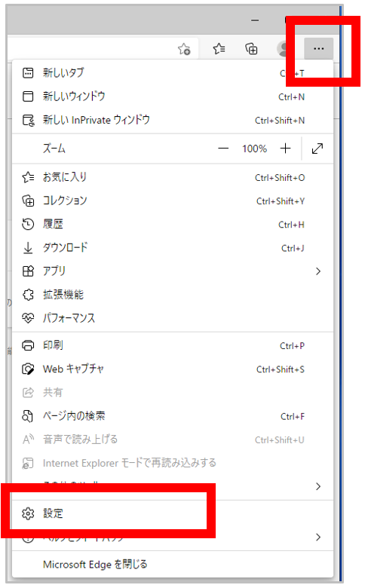This screenshot has height=588, width=365.
Task: Expand the help and feedback submenu chevron
Action: [x=318, y=537]
